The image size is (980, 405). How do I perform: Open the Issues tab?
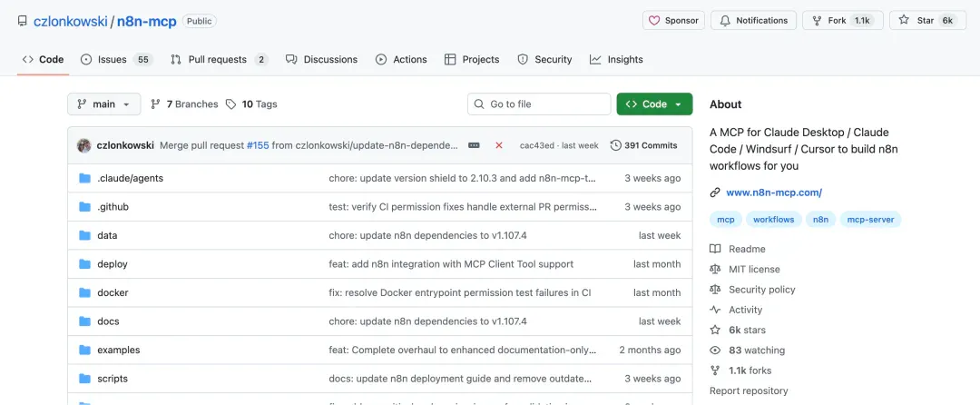point(117,59)
